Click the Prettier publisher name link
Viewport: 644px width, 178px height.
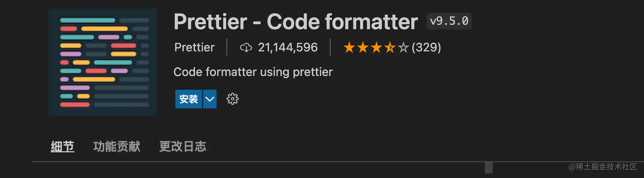pyautogui.click(x=194, y=47)
